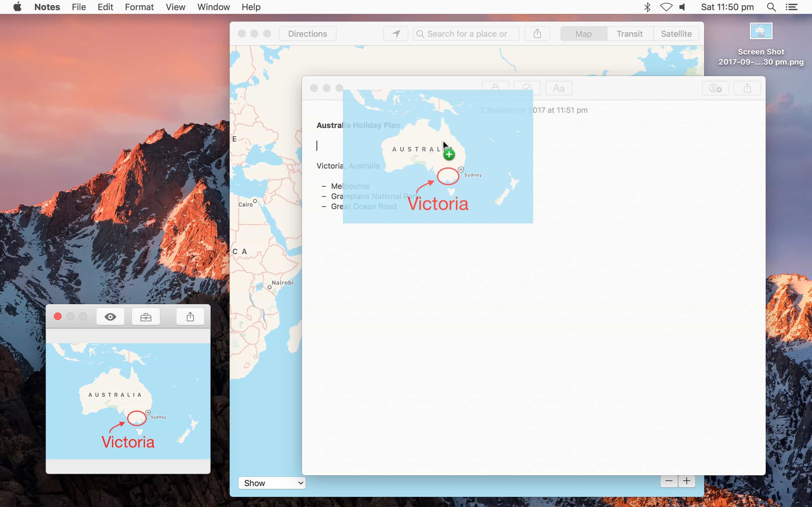
Task: Select the Map view tab
Action: (x=583, y=33)
